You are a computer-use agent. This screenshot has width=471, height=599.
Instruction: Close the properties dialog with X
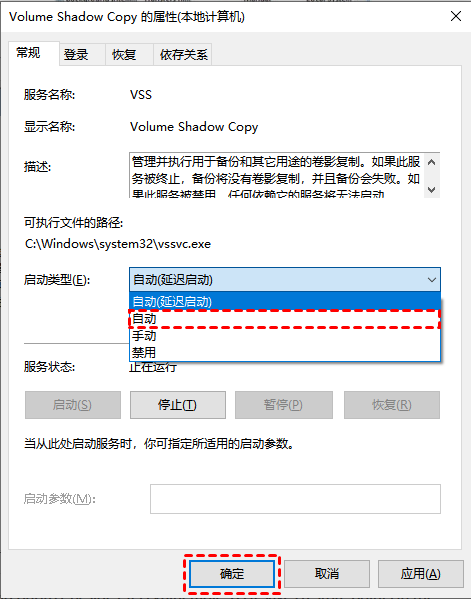[x=456, y=16]
